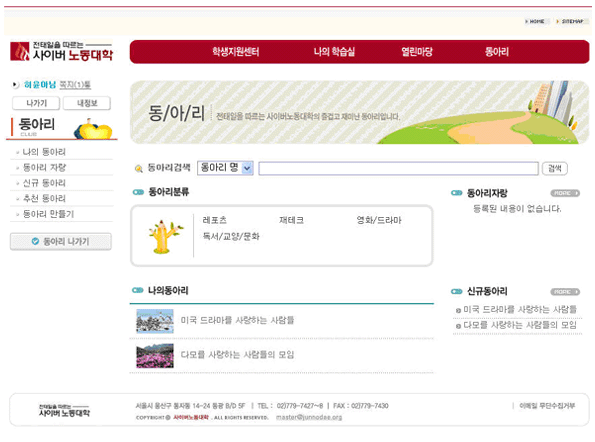This screenshot has width=595, height=442.
Task: Click the pencil tree icon in 동아리분류
Action: (165, 237)
